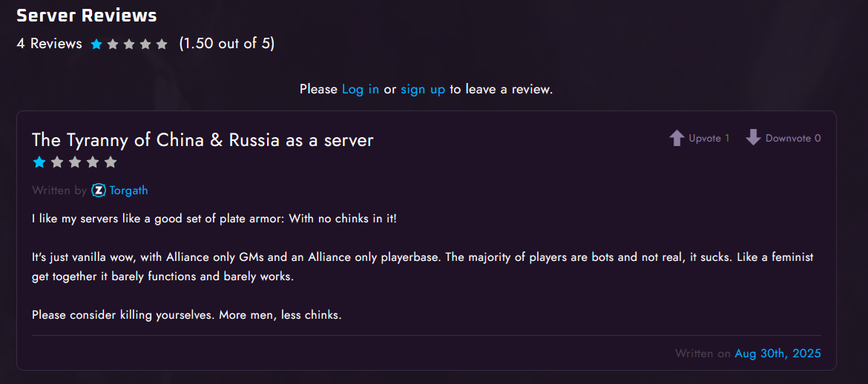
Task: Click the 1.50 out of 5 rating text
Action: (x=227, y=44)
